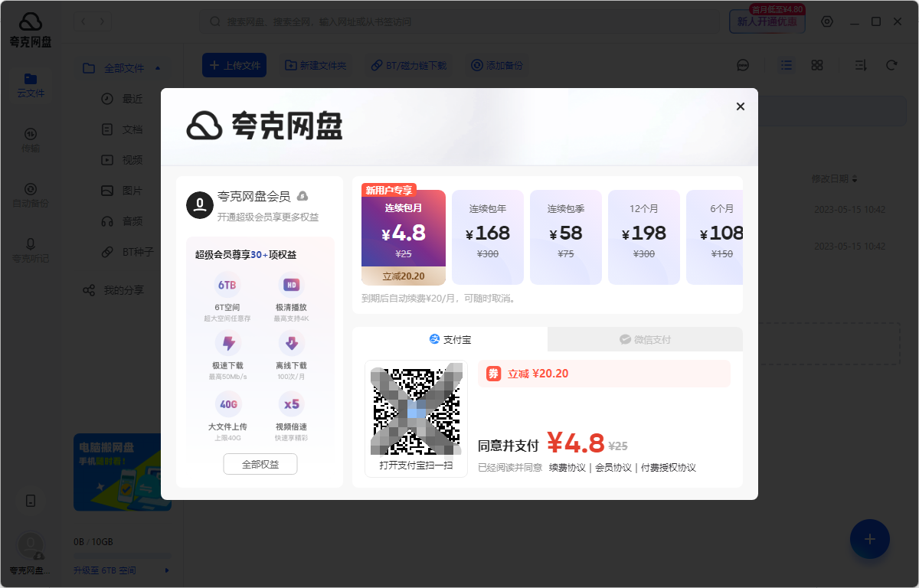Click the 新人开通优惠 button
919x588 pixels.
click(x=767, y=21)
